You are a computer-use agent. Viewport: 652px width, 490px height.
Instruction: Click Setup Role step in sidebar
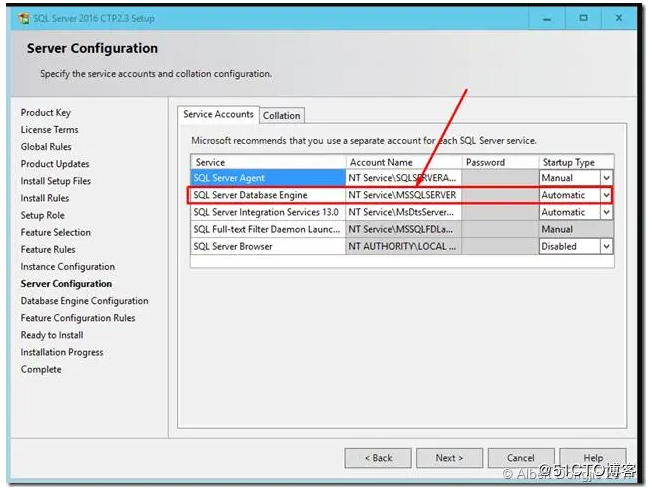point(42,215)
